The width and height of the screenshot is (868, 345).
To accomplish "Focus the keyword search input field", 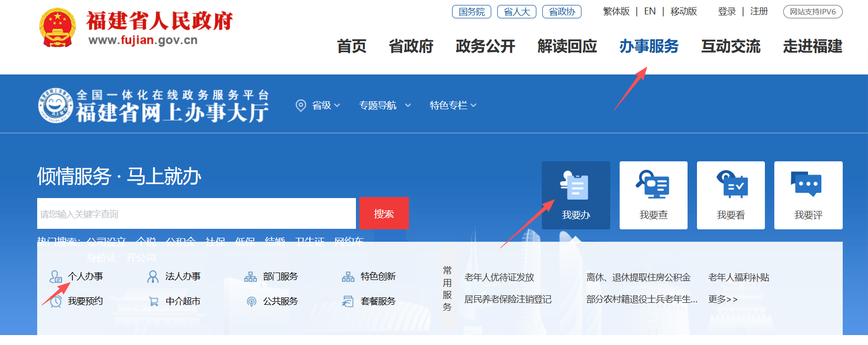I will point(196,214).
